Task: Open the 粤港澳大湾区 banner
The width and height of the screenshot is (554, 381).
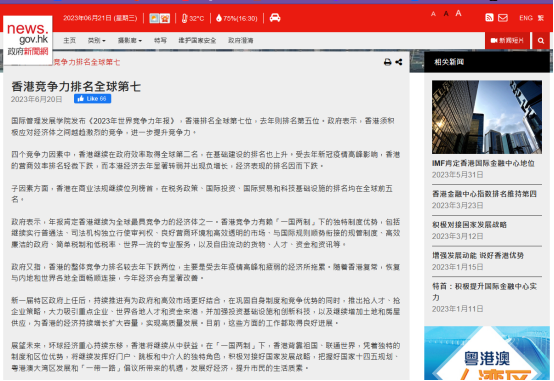Action: pyautogui.click(x=487, y=353)
